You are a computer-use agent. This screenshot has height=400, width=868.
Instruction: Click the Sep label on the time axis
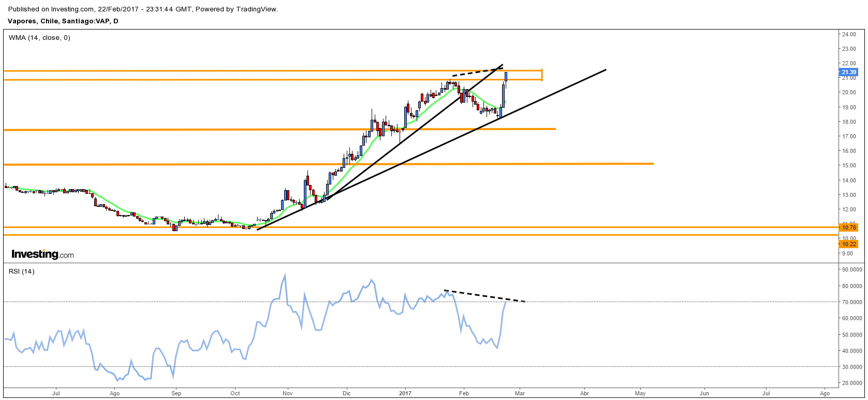pos(176,393)
